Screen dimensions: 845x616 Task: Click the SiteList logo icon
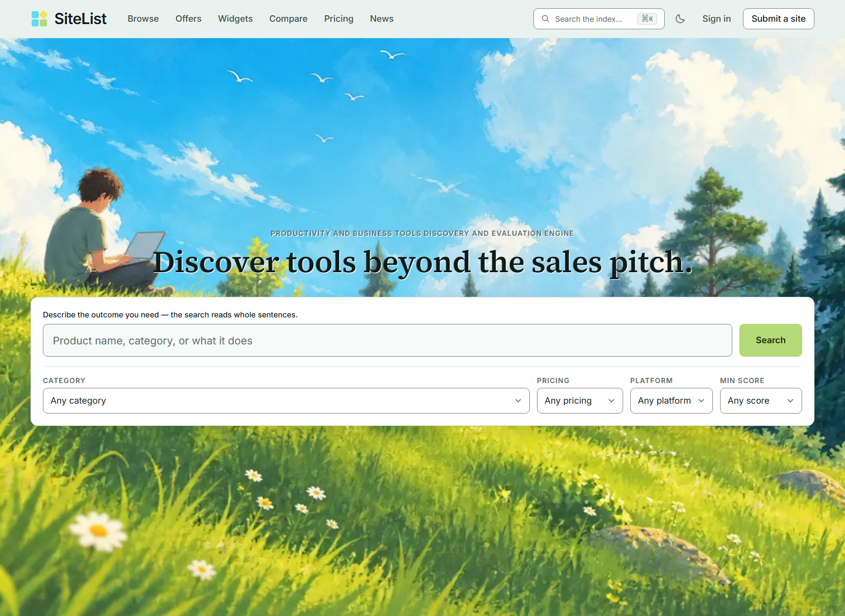coord(39,19)
